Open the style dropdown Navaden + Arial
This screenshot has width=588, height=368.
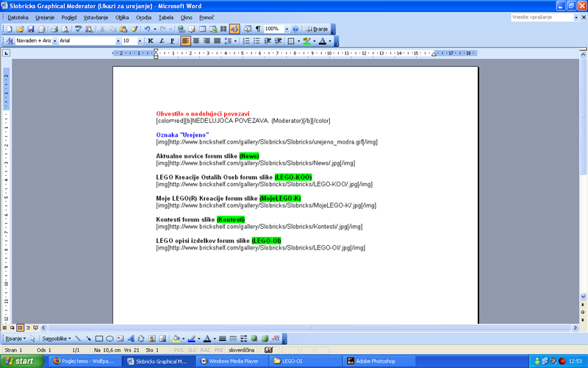54,40
